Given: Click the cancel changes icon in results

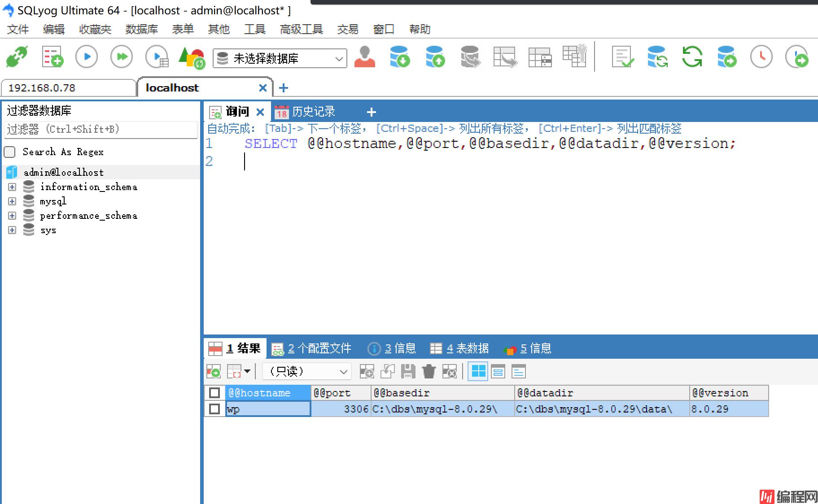Looking at the screenshot, I should click(450, 371).
